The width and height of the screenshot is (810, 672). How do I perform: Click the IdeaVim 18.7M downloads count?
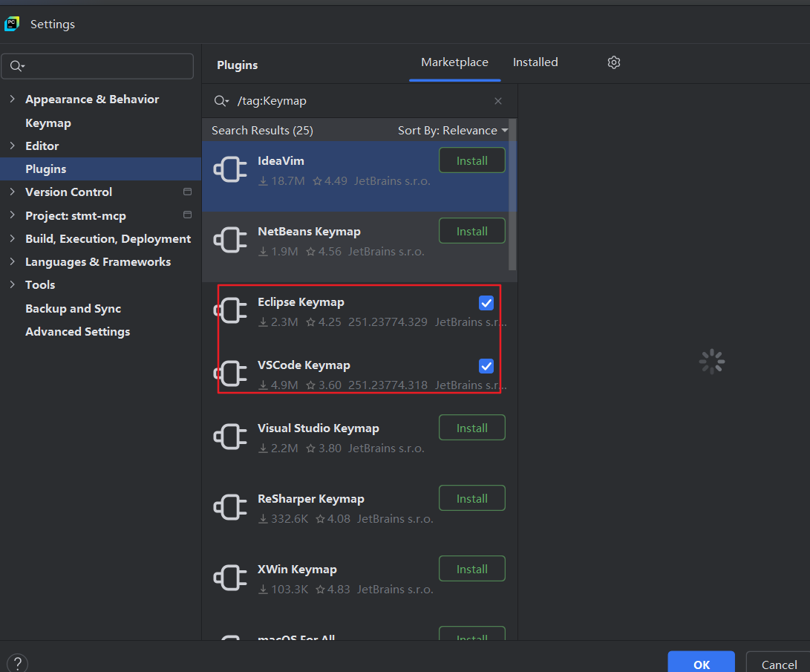[x=281, y=181]
